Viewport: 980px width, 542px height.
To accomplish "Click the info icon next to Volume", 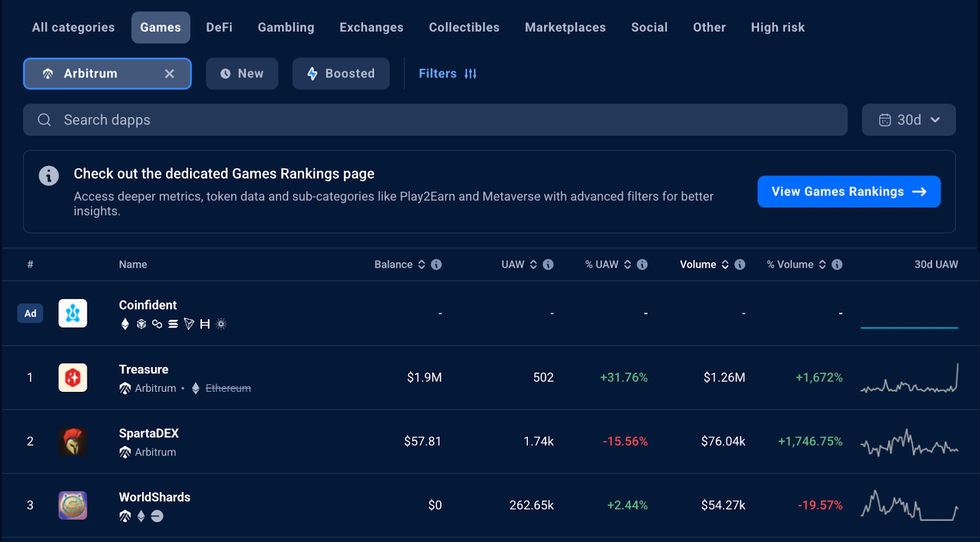I will coord(740,265).
